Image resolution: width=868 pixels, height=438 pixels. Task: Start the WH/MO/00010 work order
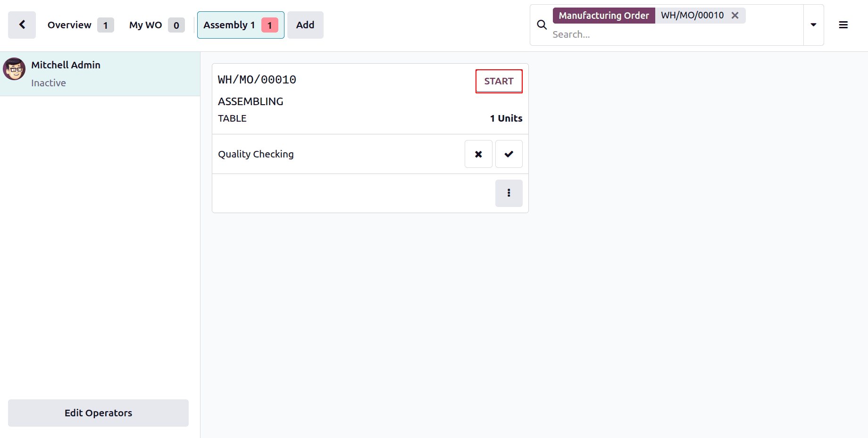pyautogui.click(x=499, y=81)
